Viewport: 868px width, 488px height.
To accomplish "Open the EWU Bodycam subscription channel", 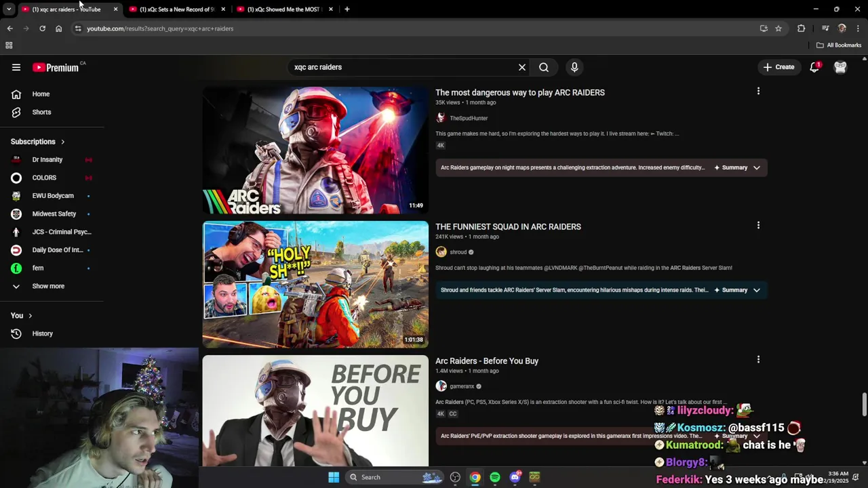I will coord(52,196).
